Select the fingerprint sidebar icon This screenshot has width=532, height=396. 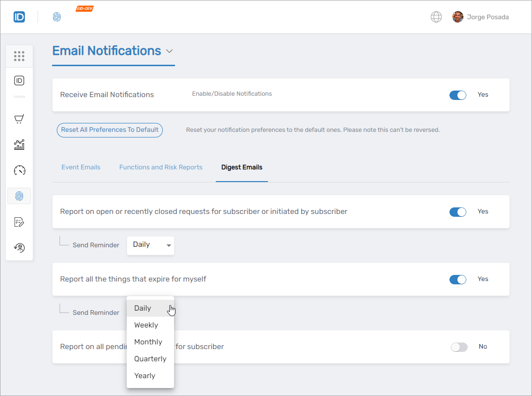pos(19,196)
